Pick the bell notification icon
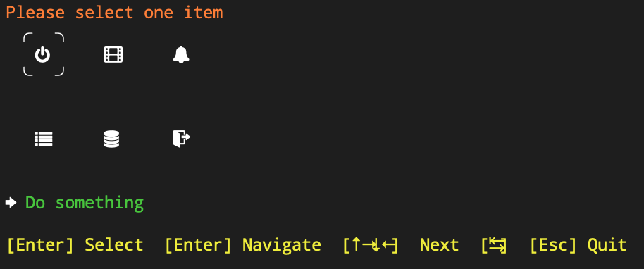The height and width of the screenshot is (269, 644). (x=181, y=54)
